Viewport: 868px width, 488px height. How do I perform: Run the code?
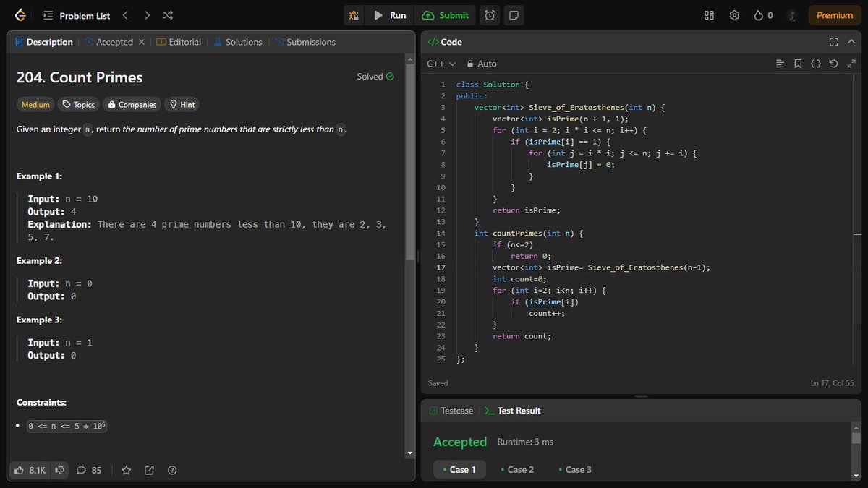[390, 15]
